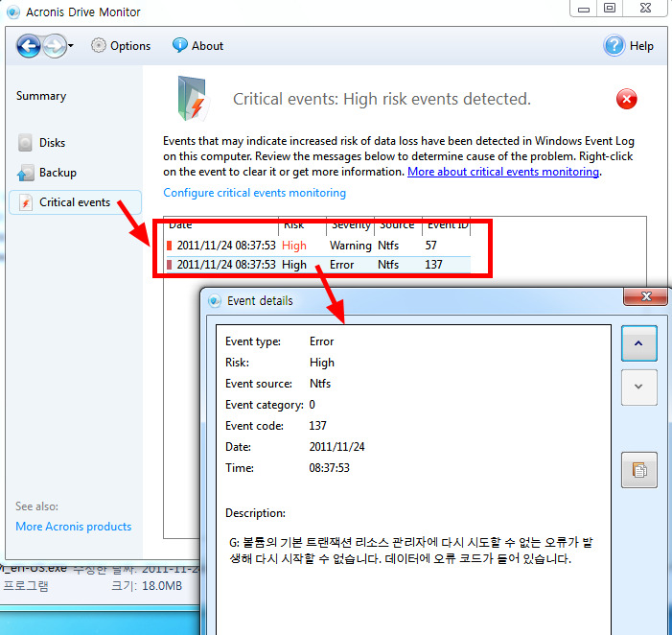This screenshot has width=672, height=635.
Task: Click the red critical error status icon
Action: (626, 99)
